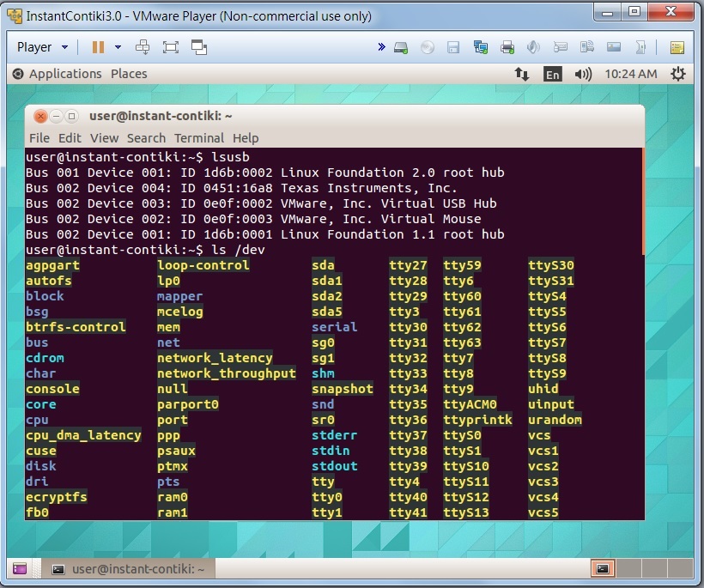This screenshot has width=704, height=588.
Task: Click the CD/DVD drive device icon
Action: coord(427,47)
